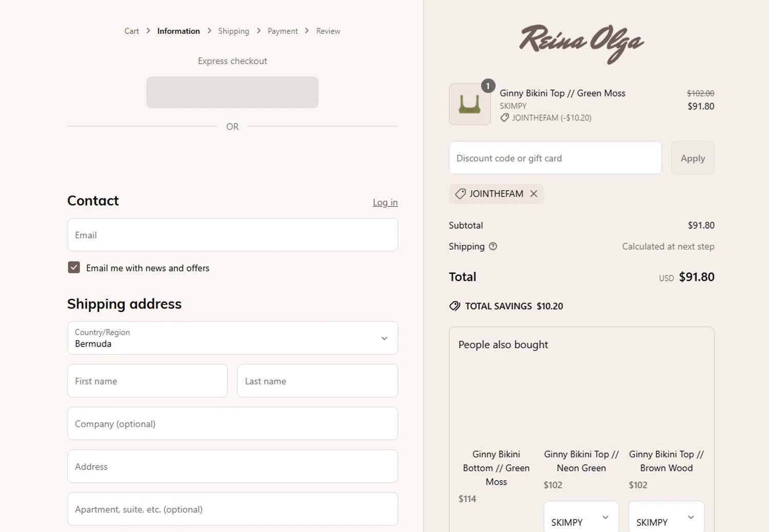Focus the Email input field

point(233,235)
